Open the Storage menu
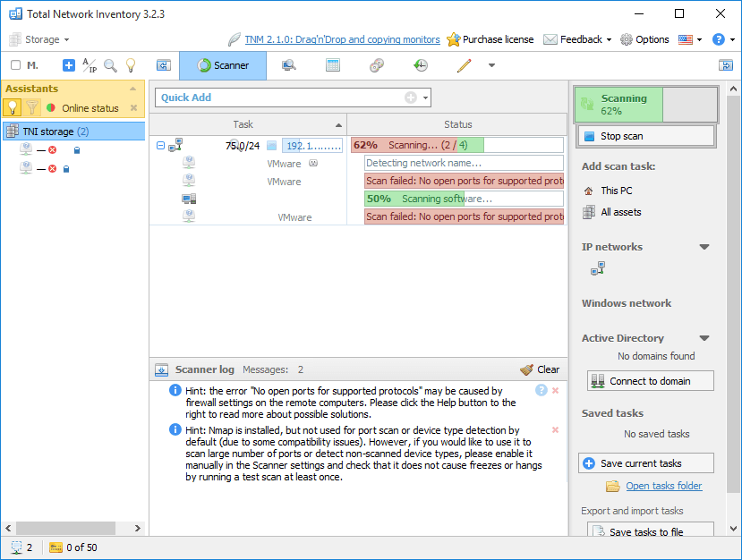The height and width of the screenshot is (560, 742). point(39,39)
